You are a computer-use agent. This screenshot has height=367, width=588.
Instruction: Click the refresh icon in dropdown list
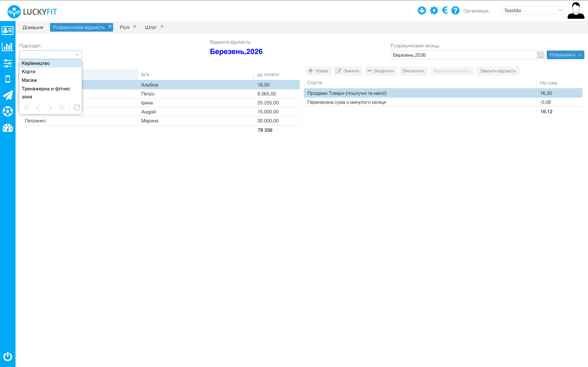pyautogui.click(x=77, y=108)
